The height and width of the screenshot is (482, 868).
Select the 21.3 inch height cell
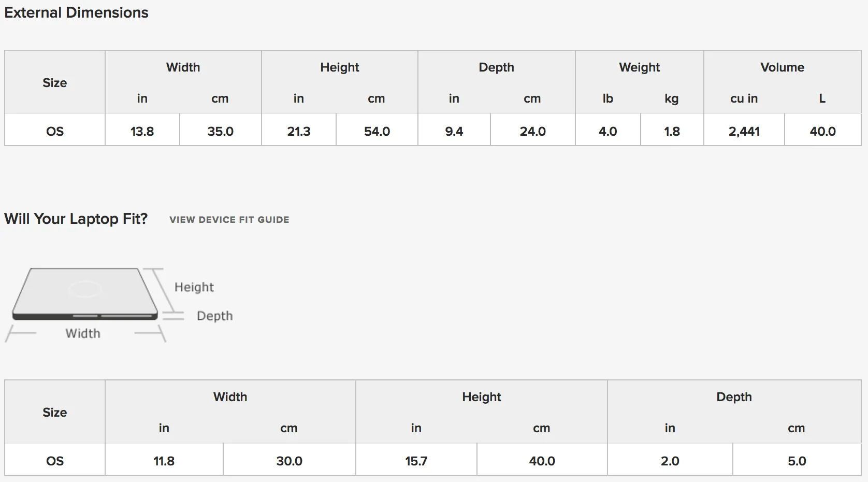pyautogui.click(x=299, y=131)
